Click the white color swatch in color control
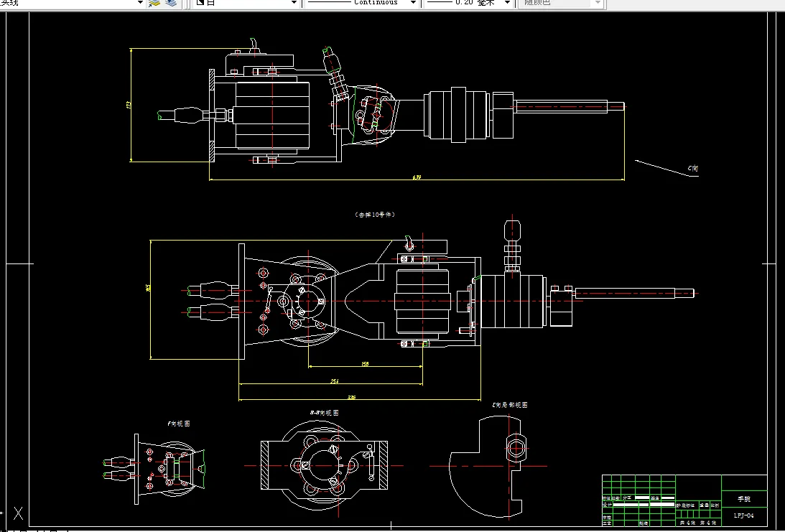 tap(200, 2)
